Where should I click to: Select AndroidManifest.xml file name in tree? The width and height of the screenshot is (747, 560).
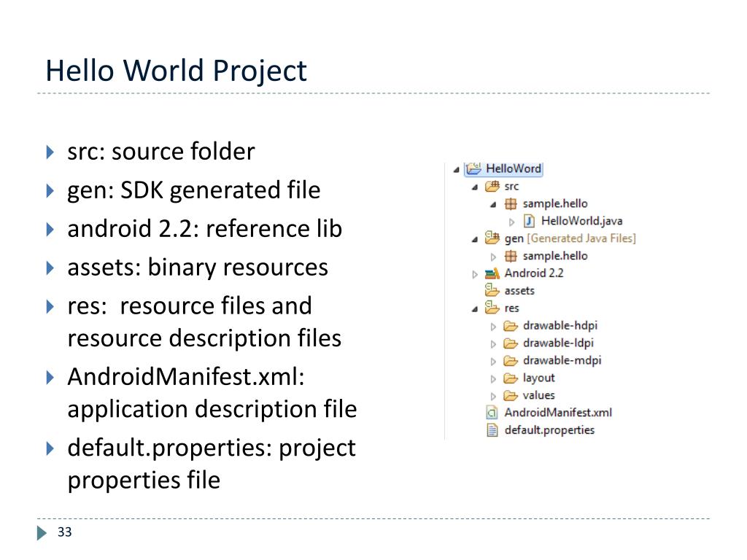tap(558, 413)
